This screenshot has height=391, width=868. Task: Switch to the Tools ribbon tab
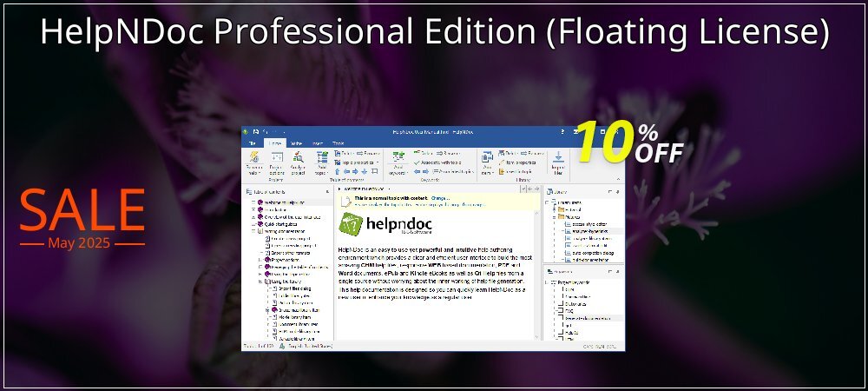pos(339,143)
